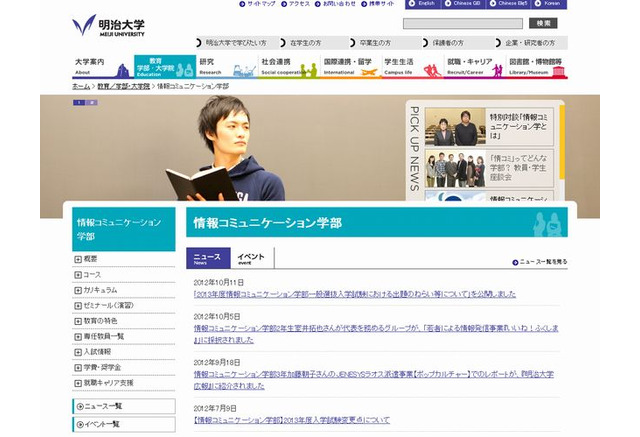Image resolution: width=640 pixels, height=437 pixels.
Task: Focus the site search input field
Action: [x=463, y=24]
